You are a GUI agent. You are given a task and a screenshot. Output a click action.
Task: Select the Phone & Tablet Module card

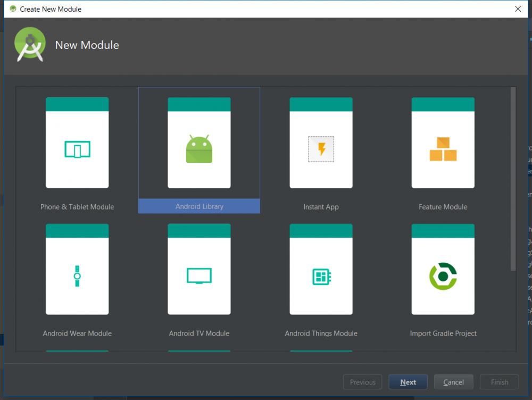[x=77, y=151]
